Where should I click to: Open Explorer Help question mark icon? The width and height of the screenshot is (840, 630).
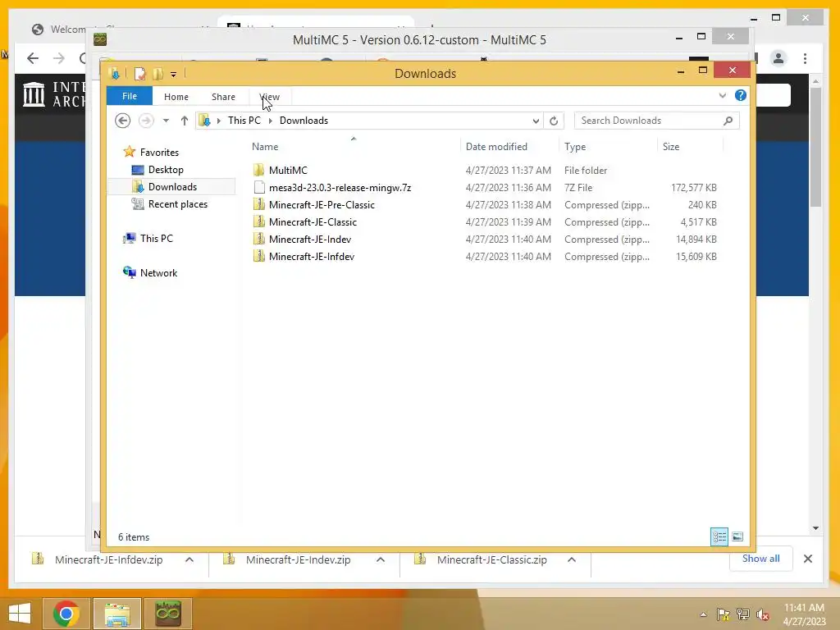[741, 95]
